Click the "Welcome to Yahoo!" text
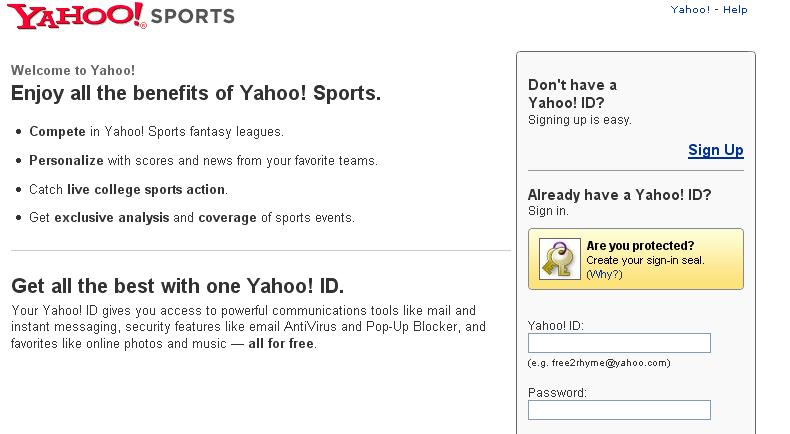This screenshot has width=790, height=434. [x=72, y=71]
